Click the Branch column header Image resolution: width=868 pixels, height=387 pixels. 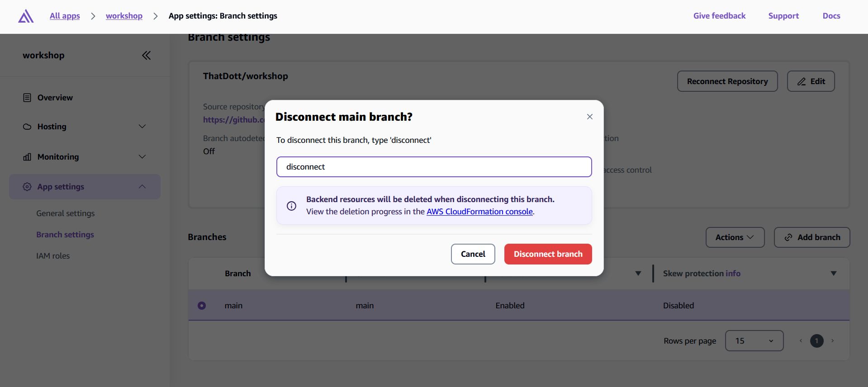click(238, 274)
